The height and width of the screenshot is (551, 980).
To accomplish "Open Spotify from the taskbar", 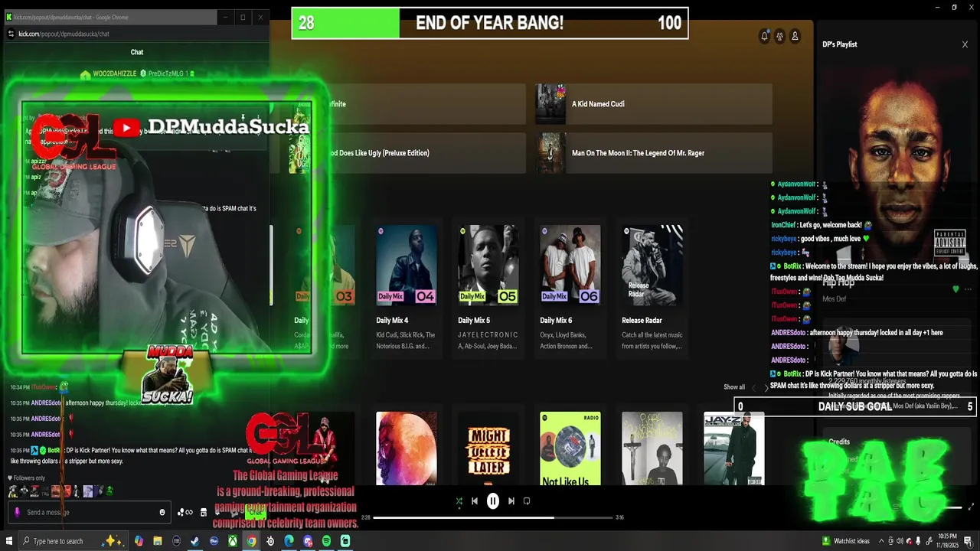I will [326, 541].
